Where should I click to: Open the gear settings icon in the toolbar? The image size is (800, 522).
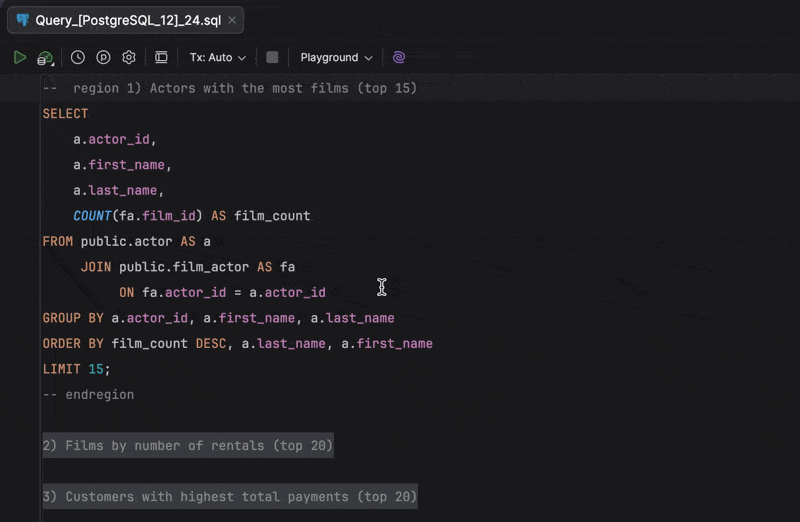(x=129, y=58)
